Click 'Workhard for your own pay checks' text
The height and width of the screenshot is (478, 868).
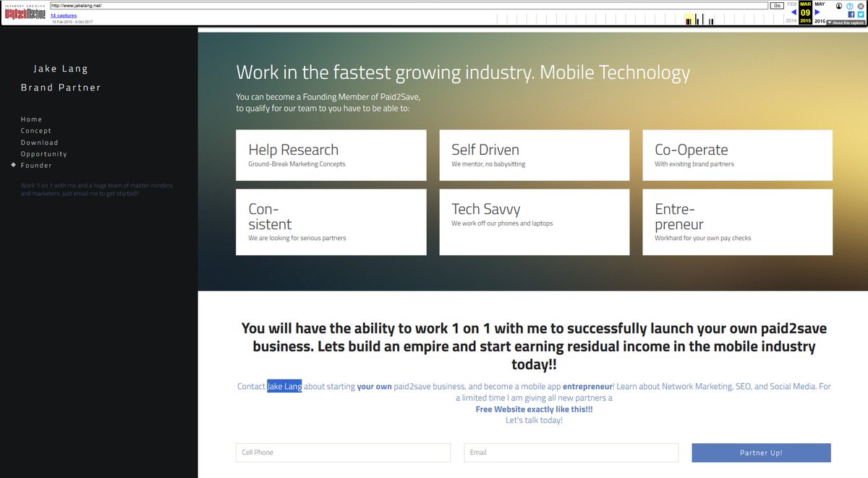point(703,238)
